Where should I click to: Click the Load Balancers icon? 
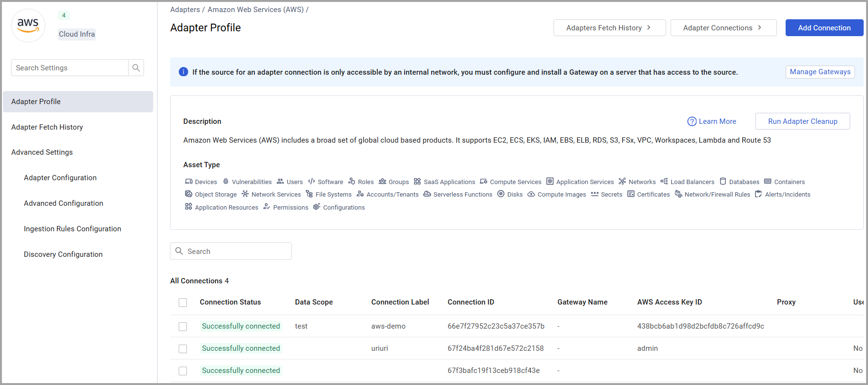[x=664, y=182]
